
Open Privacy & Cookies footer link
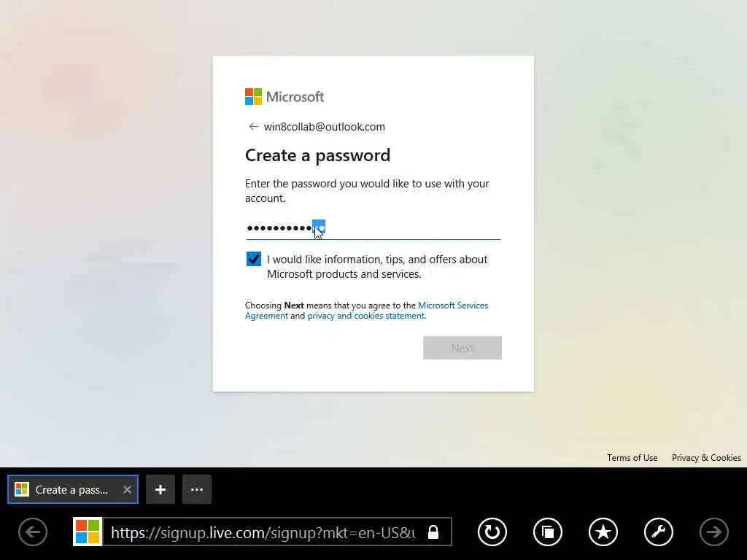coord(706,458)
